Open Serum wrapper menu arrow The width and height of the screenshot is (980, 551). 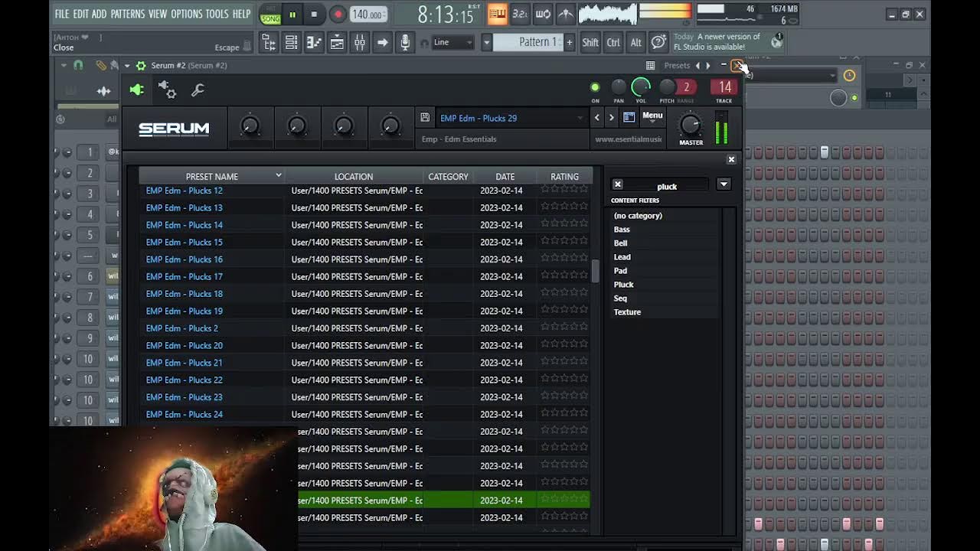[127, 66]
